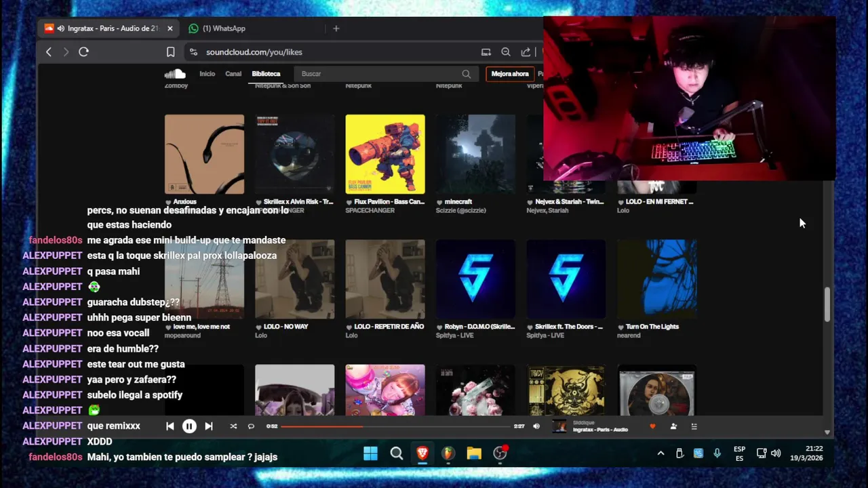Open Canal in SoundCloud navigation
868x488 pixels.
point(233,74)
